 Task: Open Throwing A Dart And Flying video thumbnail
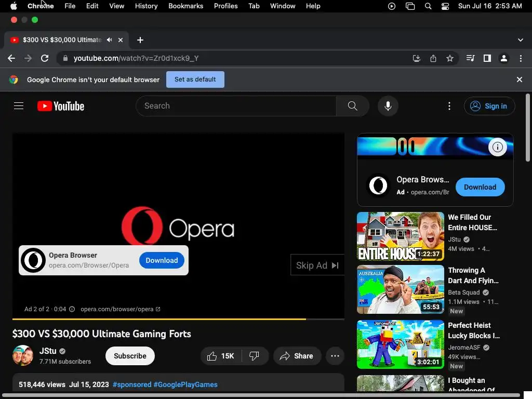pos(401,289)
